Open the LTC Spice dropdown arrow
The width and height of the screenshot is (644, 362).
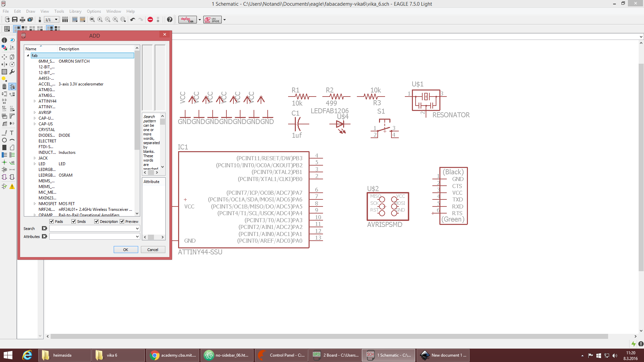click(224, 19)
